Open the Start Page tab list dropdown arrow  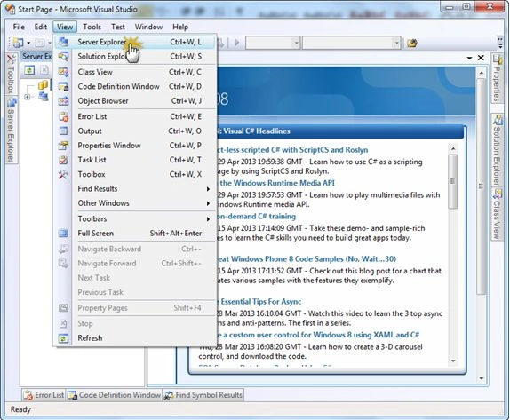pos(469,58)
